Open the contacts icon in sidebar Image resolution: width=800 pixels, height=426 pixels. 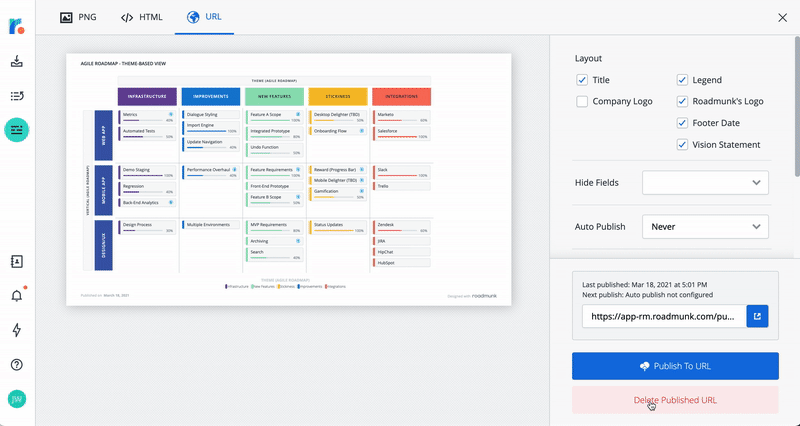tap(17, 262)
